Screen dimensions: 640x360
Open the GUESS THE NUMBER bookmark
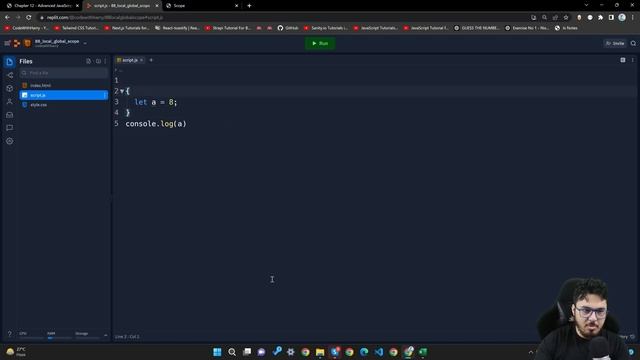pyautogui.click(x=477, y=28)
